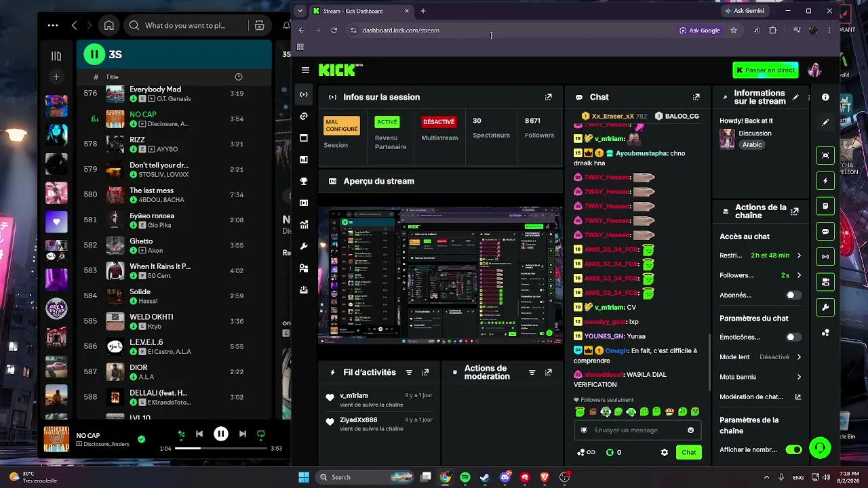This screenshot has width=868, height=488.
Task: Click the stream preview thumbnail
Action: coord(441,274)
